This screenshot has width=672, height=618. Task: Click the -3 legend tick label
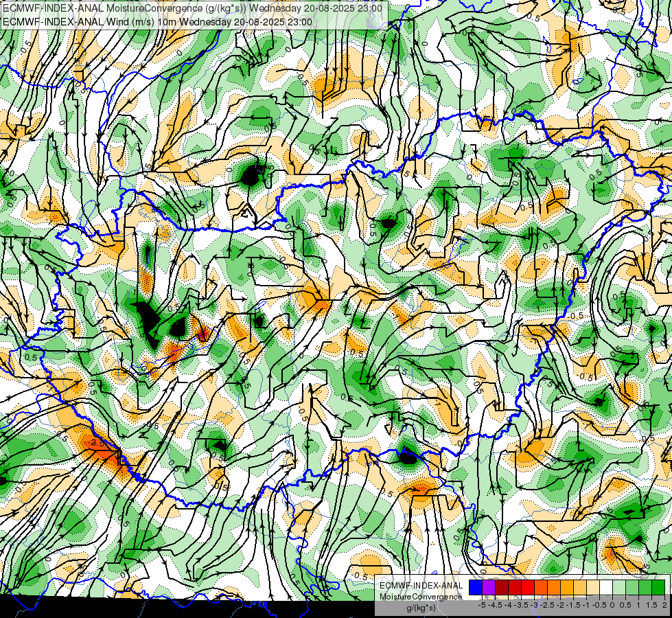click(535, 605)
